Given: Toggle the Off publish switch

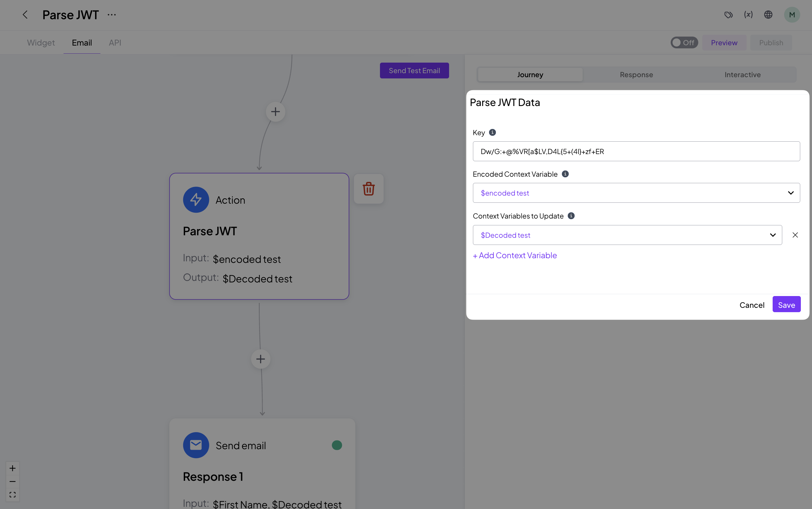Looking at the screenshot, I should (x=684, y=43).
